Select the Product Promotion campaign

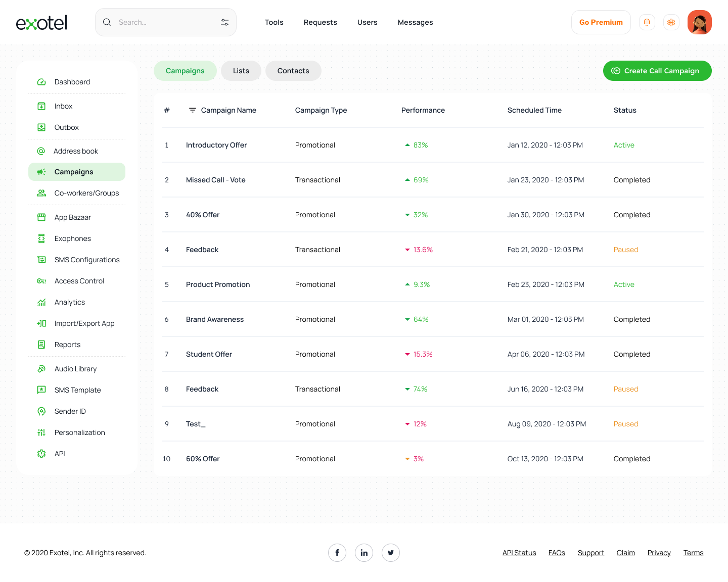[x=218, y=284]
